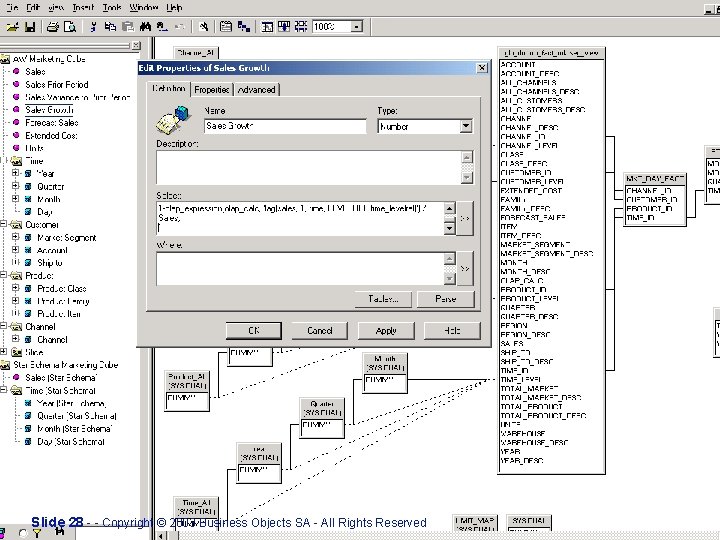Open universe Parameters toolbar icon
This screenshot has width=720, height=540.
click(225, 27)
